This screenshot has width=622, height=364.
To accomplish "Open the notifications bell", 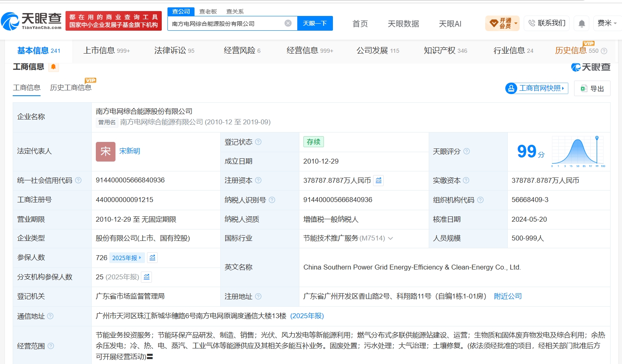I will [x=581, y=23].
